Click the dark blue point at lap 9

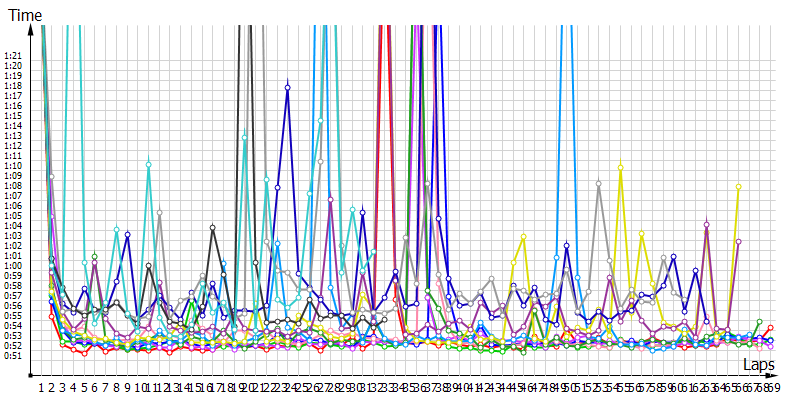click(127, 234)
